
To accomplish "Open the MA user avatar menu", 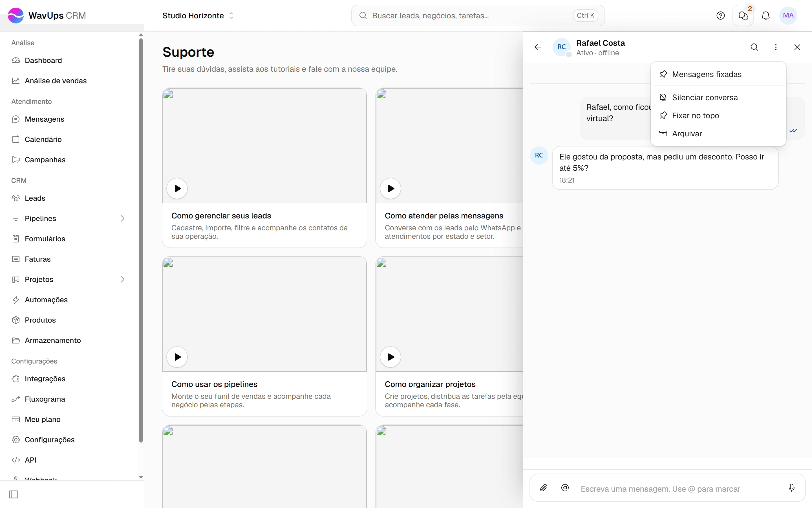I will [x=788, y=16].
